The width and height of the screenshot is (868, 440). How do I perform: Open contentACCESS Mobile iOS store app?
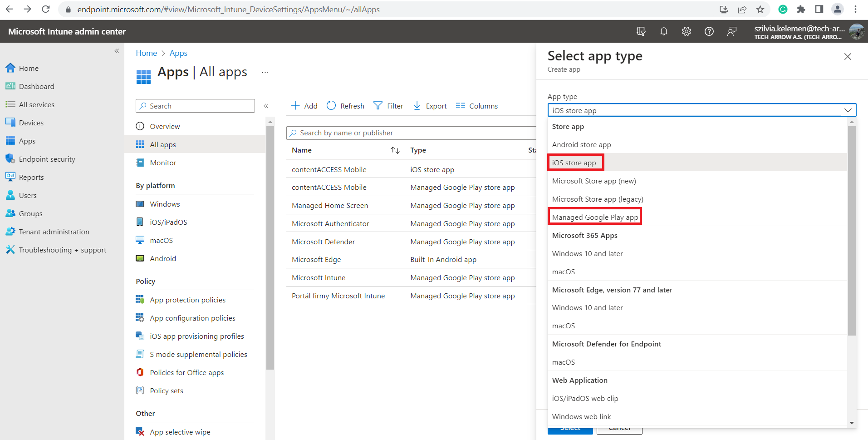(329, 169)
